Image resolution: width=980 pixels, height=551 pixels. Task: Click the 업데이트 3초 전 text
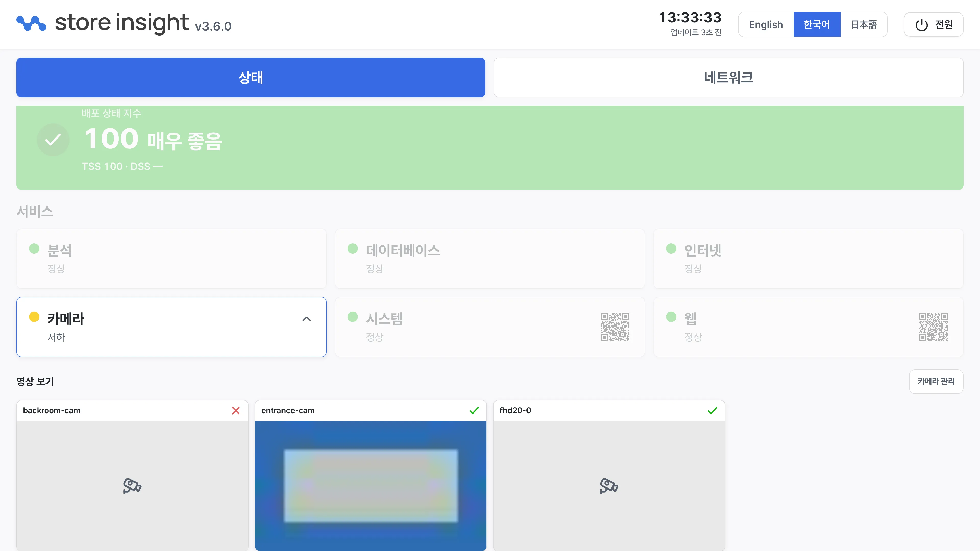(x=696, y=32)
